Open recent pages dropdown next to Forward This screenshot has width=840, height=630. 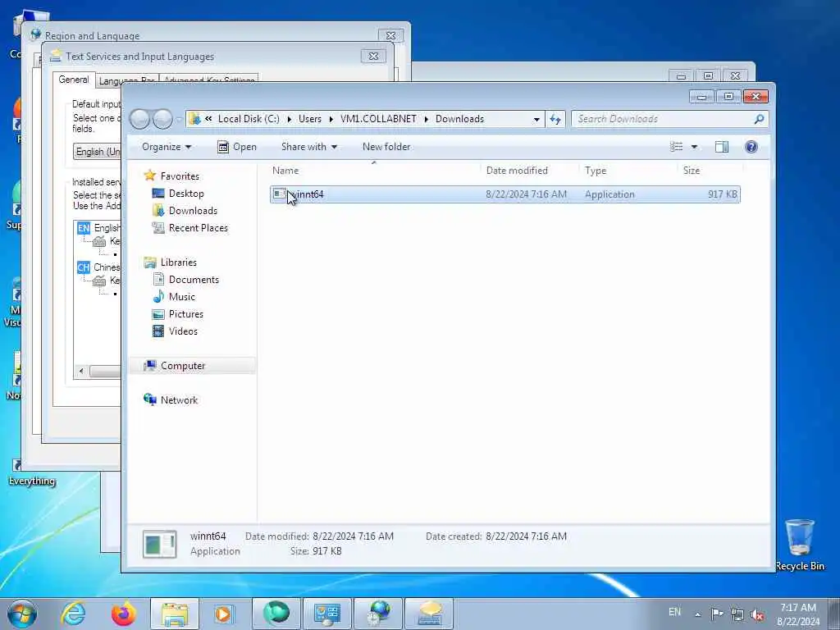pyautogui.click(x=179, y=120)
